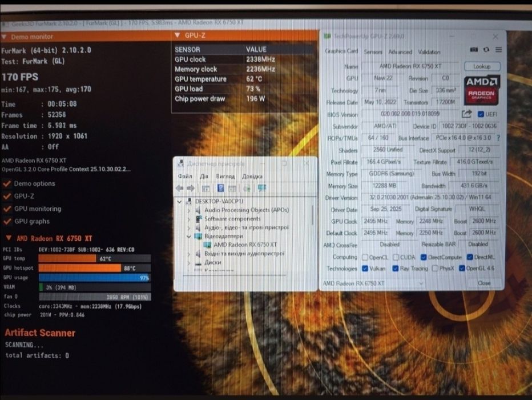532x400 pixels.
Task: Open the GPU selector dropdown at GPU-Z bottom
Action: pyautogui.click(x=373, y=283)
